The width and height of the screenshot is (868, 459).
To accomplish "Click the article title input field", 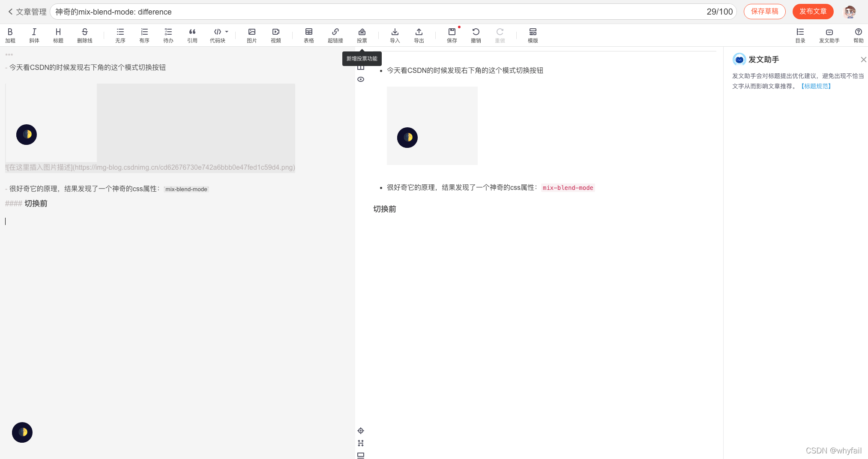I will 377,12.
